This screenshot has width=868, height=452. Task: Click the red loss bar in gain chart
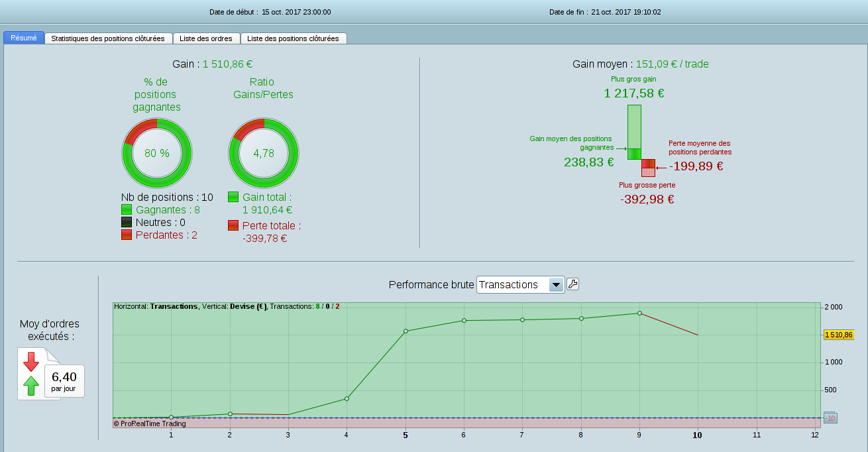pyautogui.click(x=648, y=168)
